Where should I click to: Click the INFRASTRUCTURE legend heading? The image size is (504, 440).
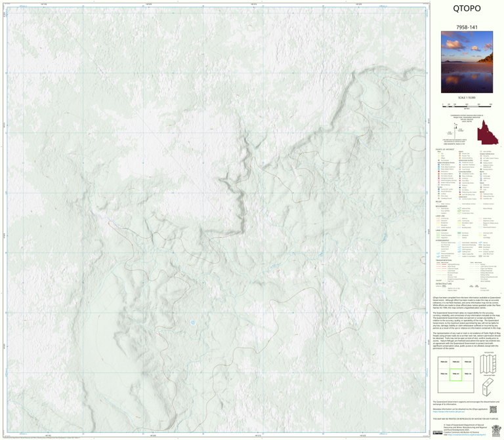(443, 284)
